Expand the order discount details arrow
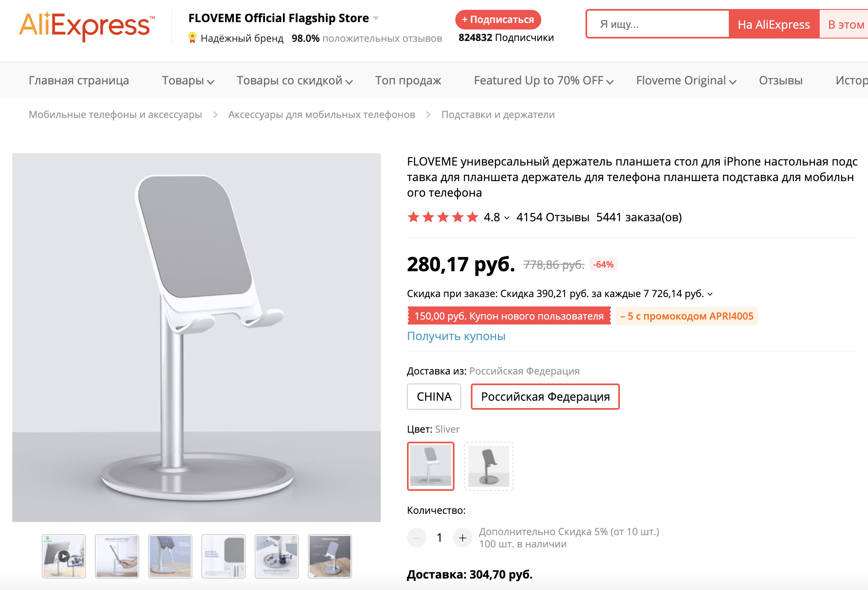This screenshot has height=590, width=868. tap(710, 294)
